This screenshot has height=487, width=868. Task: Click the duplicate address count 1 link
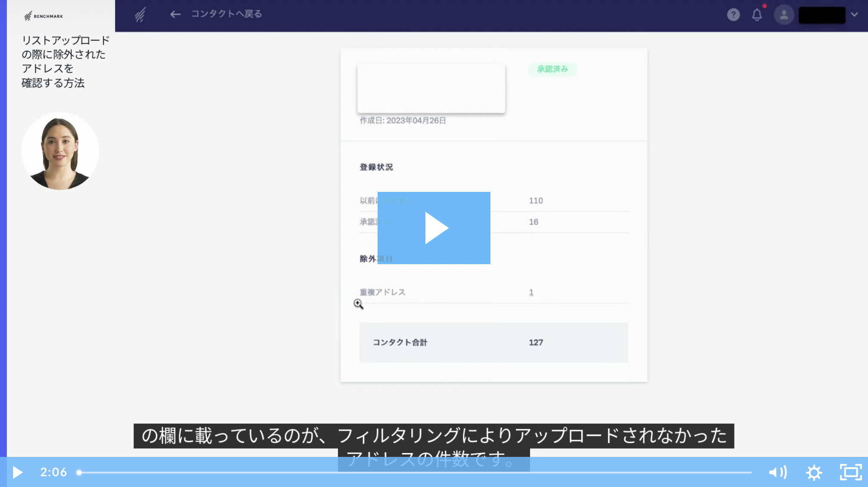pos(531,293)
